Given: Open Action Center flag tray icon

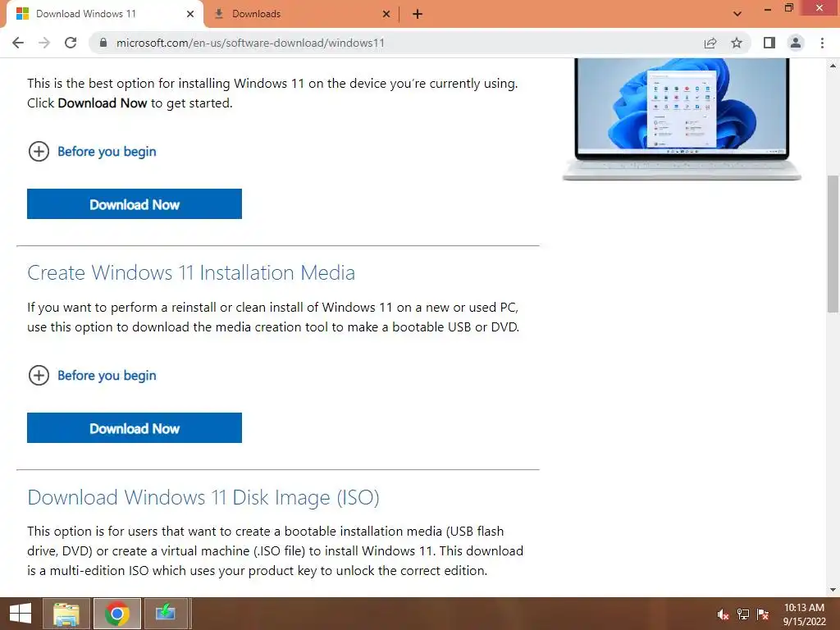Looking at the screenshot, I should pos(763,614).
